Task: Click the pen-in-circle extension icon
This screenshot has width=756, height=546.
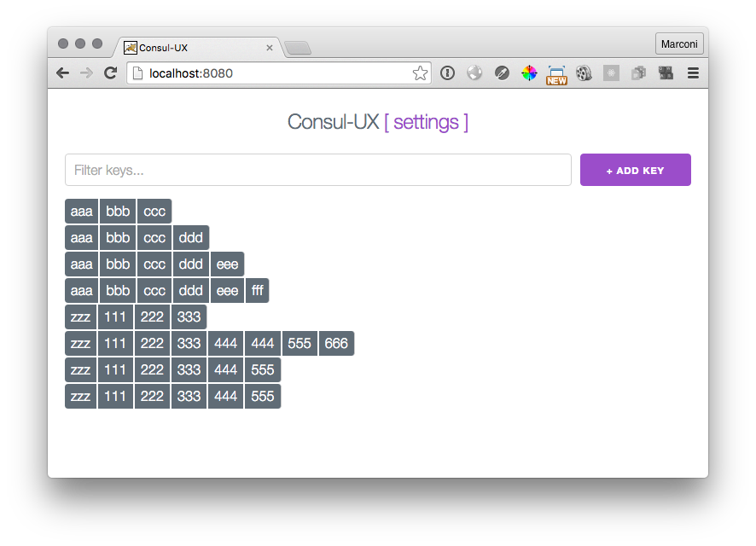Action: pos(502,73)
